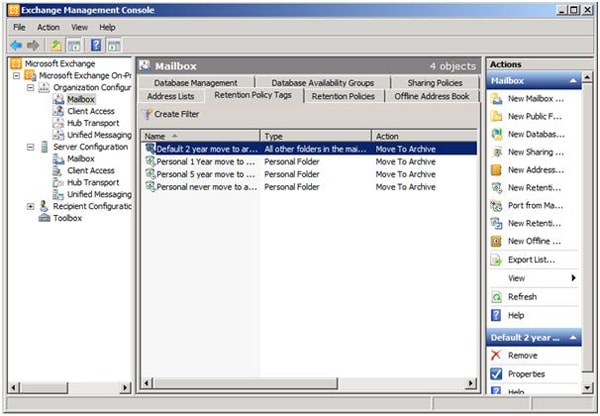Click the Create Filter link
Image resolution: width=600 pixels, height=416 pixels.
tap(176, 114)
